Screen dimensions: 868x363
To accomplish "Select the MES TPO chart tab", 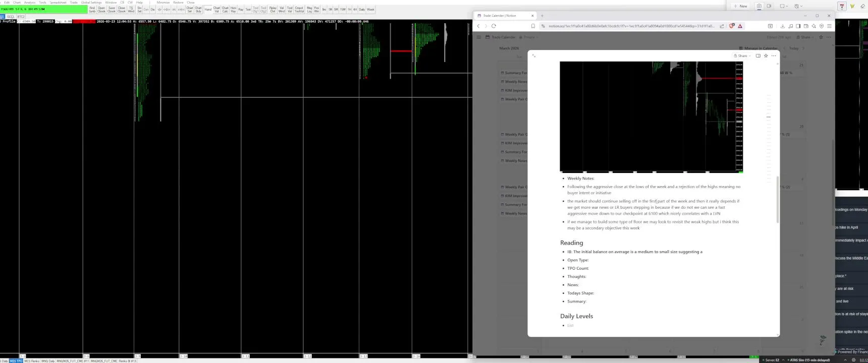I will (16, 361).
